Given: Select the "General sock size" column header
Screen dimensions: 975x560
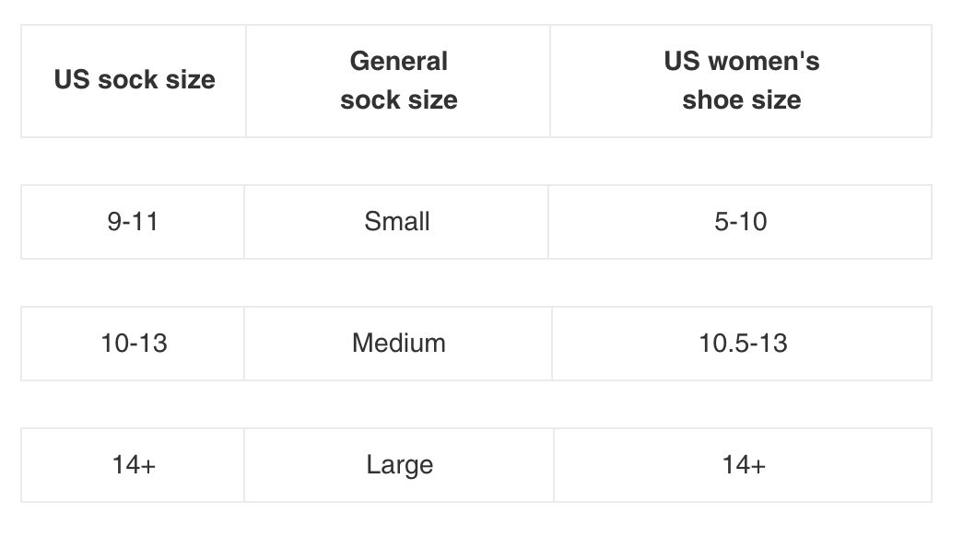Looking at the screenshot, I should click(x=398, y=80).
